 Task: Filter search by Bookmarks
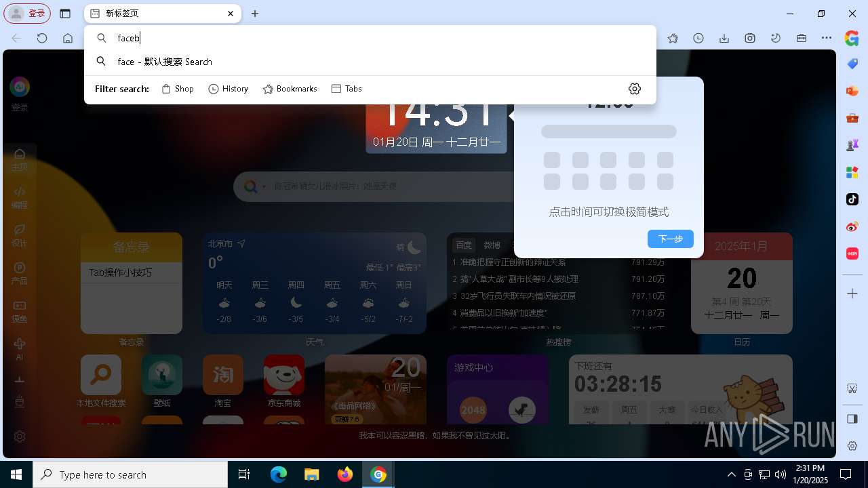click(x=290, y=89)
